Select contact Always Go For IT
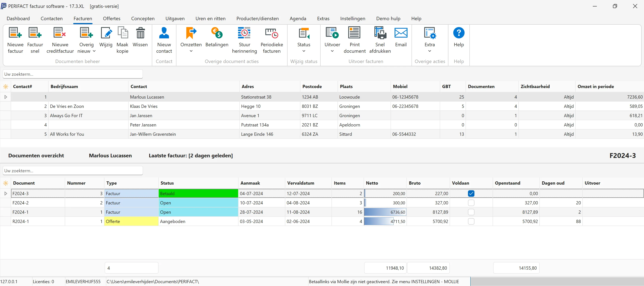This screenshot has height=286, width=644. tap(322, 116)
